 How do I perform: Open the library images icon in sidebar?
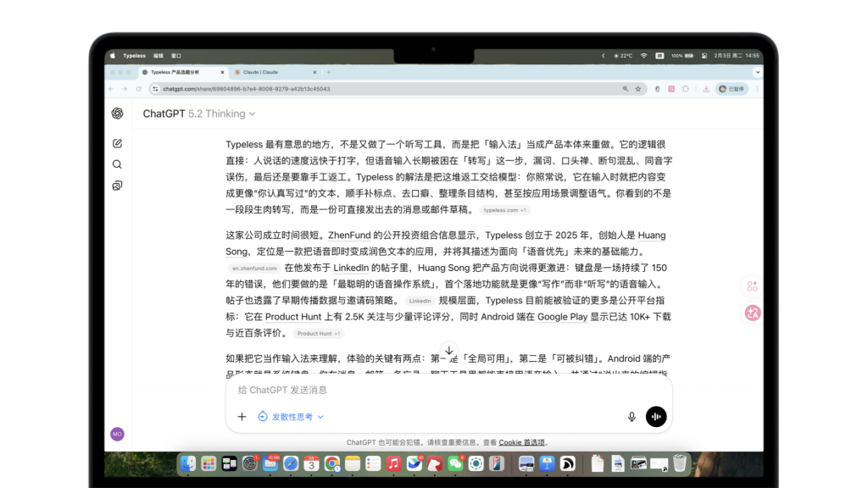point(117,186)
